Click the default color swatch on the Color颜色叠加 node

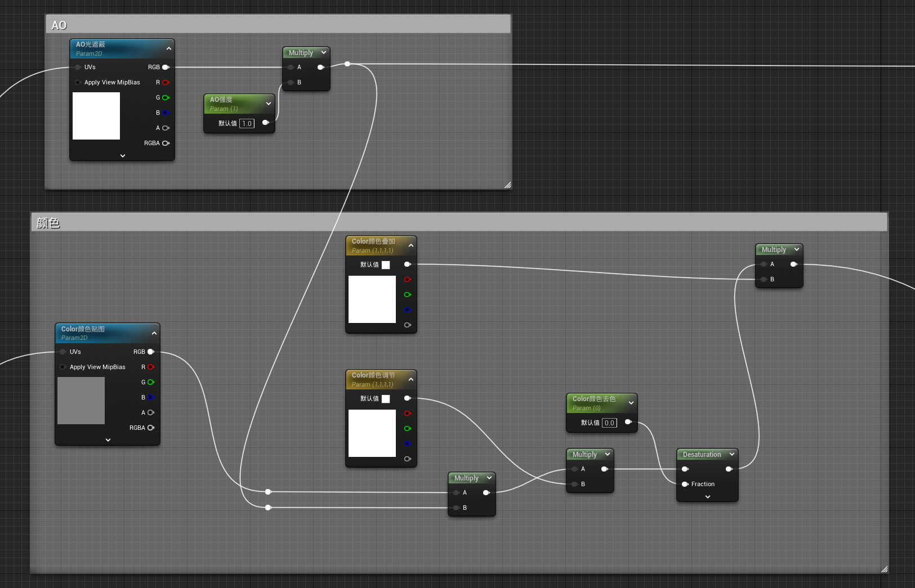[x=386, y=264]
